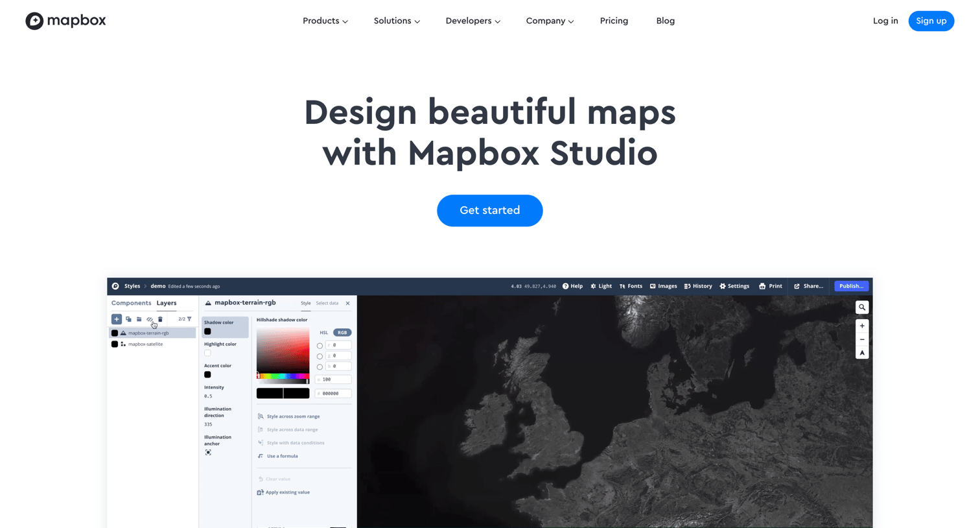Click the Publish button
The height and width of the screenshot is (528, 980).
(851, 286)
